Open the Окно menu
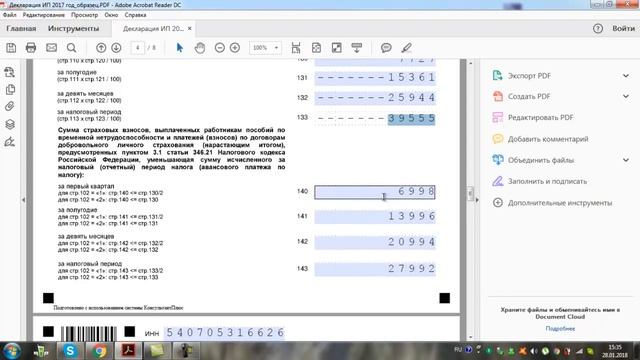640x360 pixels. 111,15
